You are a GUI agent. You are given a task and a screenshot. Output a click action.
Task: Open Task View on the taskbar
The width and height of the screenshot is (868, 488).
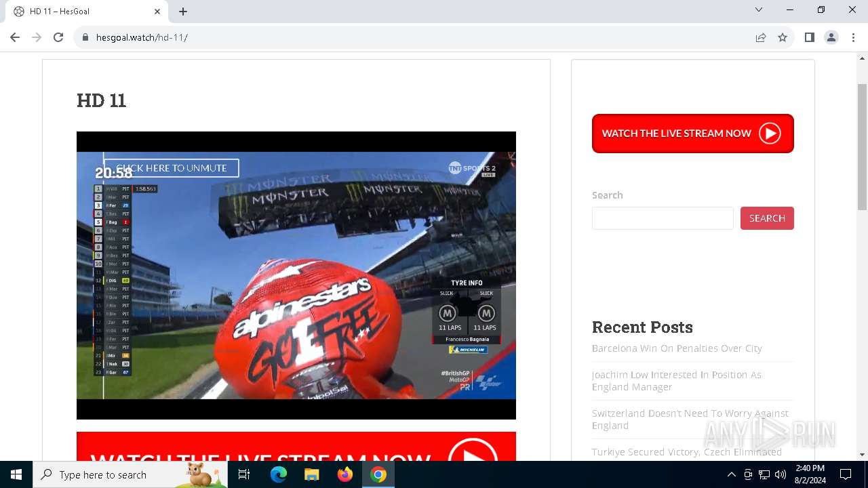(x=244, y=474)
